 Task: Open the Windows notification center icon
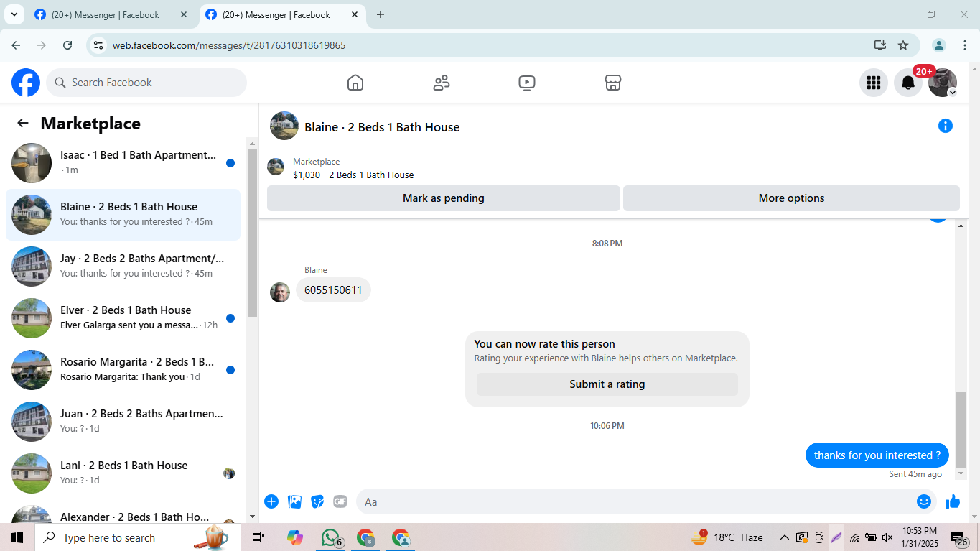tap(959, 537)
